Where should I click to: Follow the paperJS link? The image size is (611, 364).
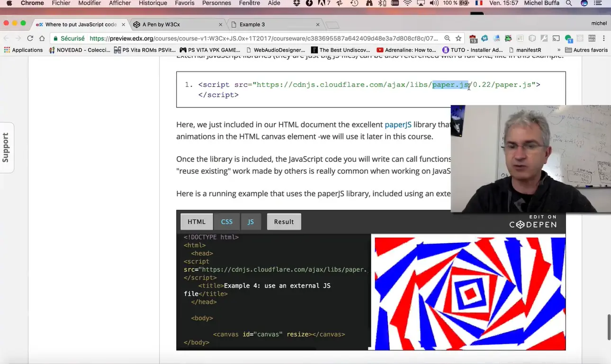tap(398, 124)
